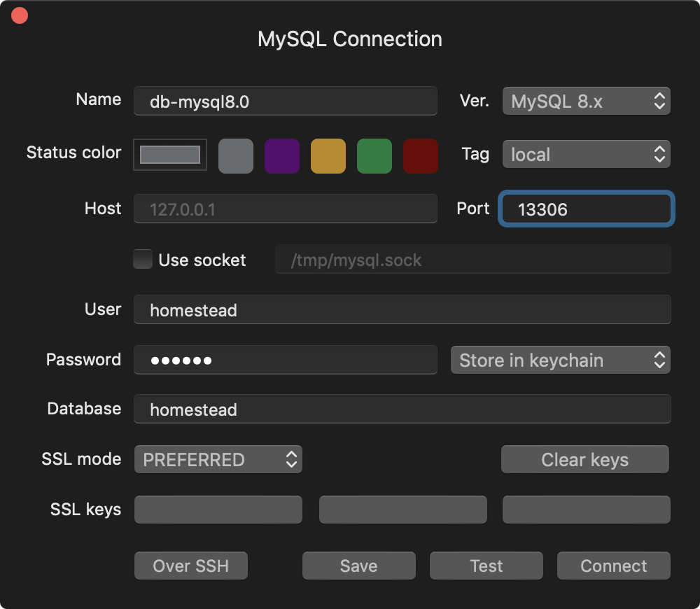Select the green status color swatch
This screenshot has width=700, height=609.
[374, 155]
